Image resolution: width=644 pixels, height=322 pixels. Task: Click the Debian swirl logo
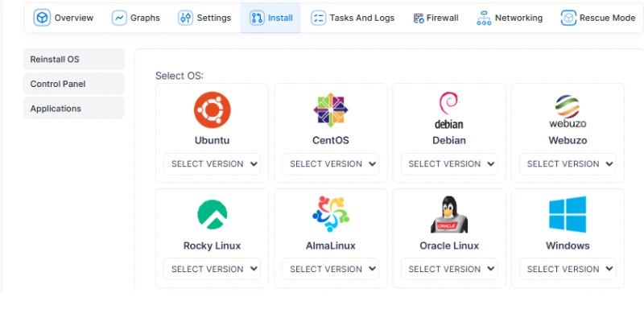pyautogui.click(x=449, y=110)
